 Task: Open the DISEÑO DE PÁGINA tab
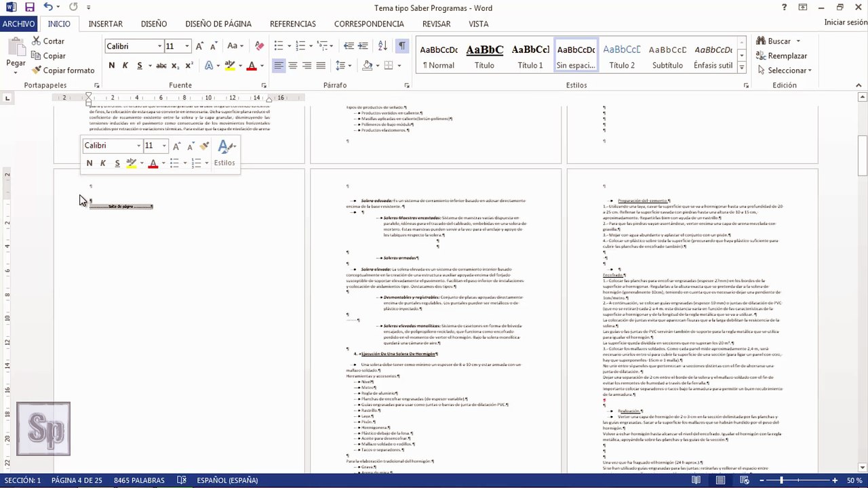pyautogui.click(x=218, y=24)
